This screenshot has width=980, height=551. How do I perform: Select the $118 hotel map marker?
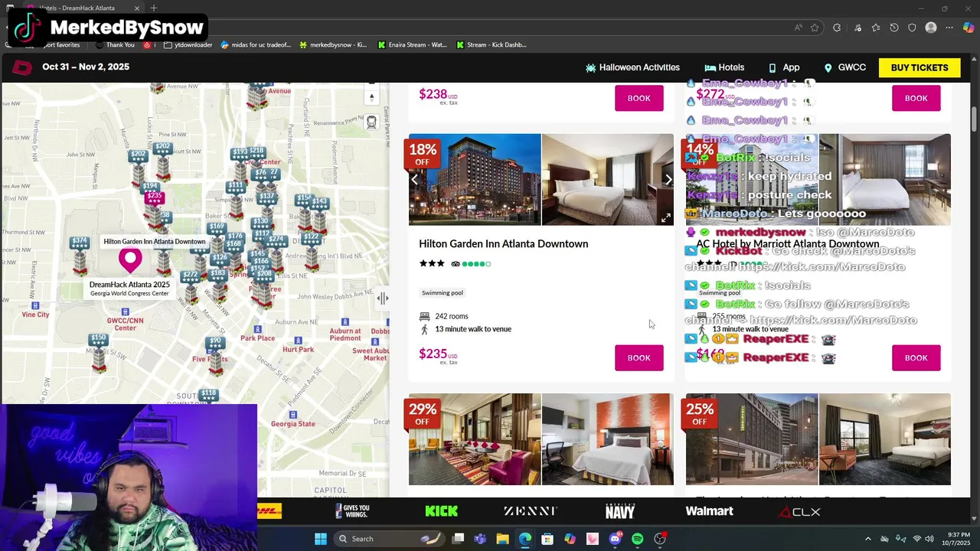pyautogui.click(x=208, y=395)
